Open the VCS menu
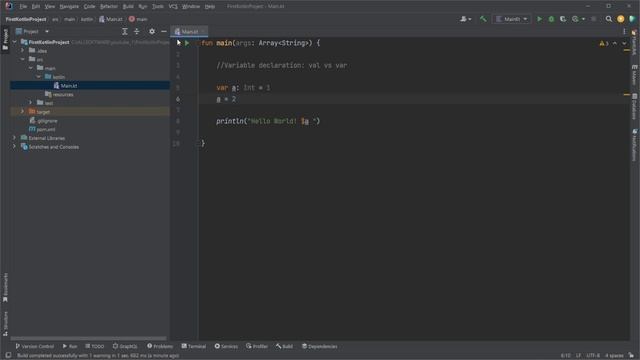Image resolution: width=640 pixels, height=360 pixels. click(173, 7)
